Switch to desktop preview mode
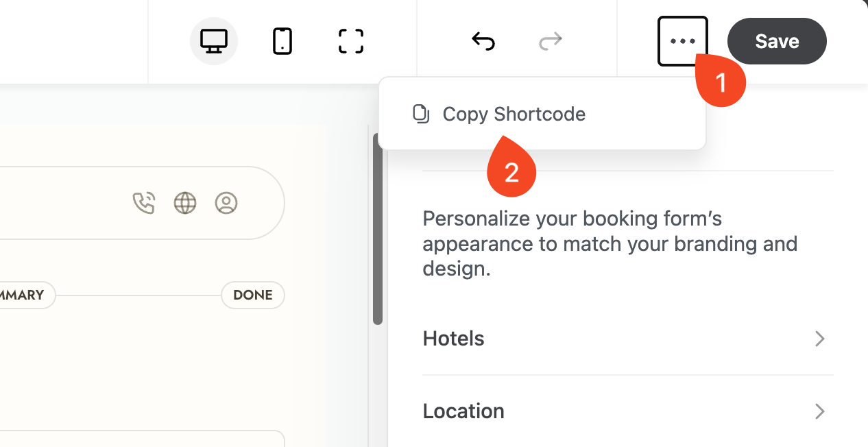This screenshot has height=447, width=868. pyautogui.click(x=213, y=41)
